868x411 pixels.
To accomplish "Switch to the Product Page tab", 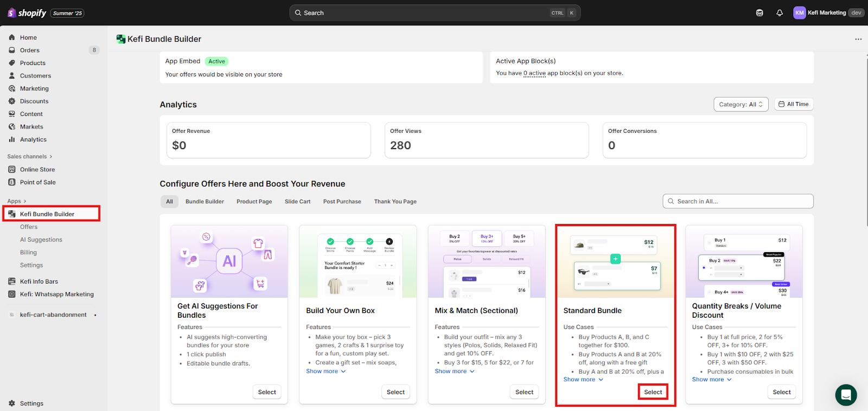I will point(254,202).
